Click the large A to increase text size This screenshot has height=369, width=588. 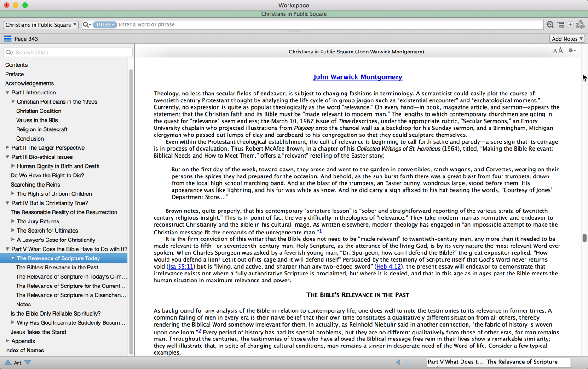[560, 51]
